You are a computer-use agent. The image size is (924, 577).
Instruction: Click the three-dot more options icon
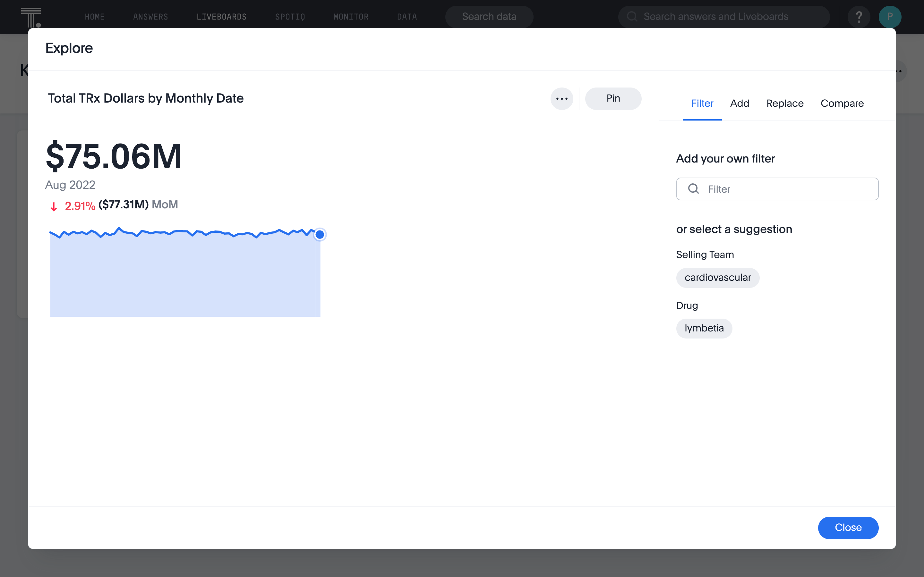coord(562,98)
